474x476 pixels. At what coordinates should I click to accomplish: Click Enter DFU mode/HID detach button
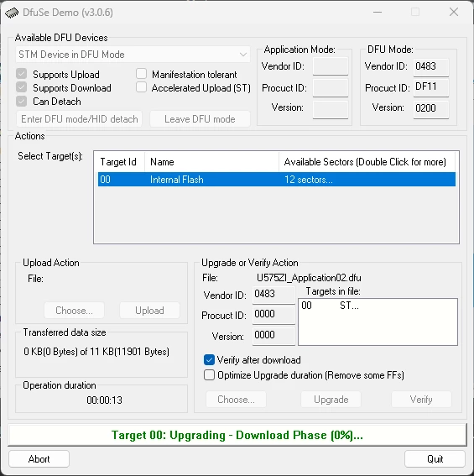click(79, 119)
